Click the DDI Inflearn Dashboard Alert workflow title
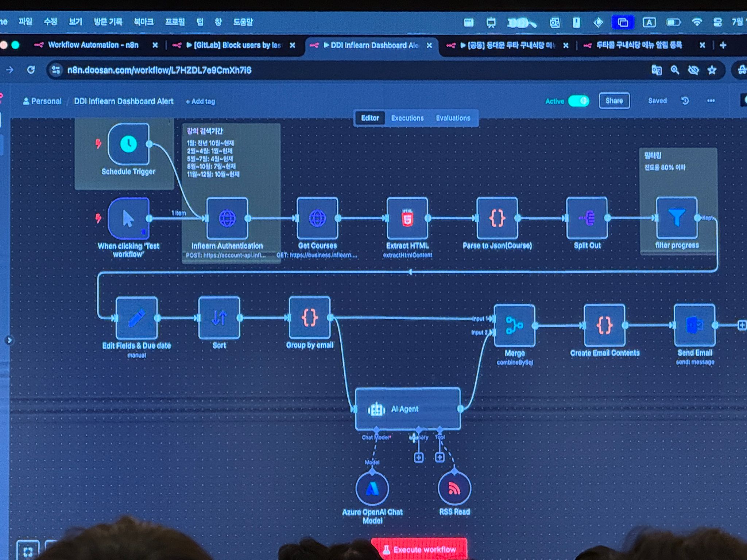Image resolution: width=747 pixels, height=560 pixels. (x=124, y=101)
